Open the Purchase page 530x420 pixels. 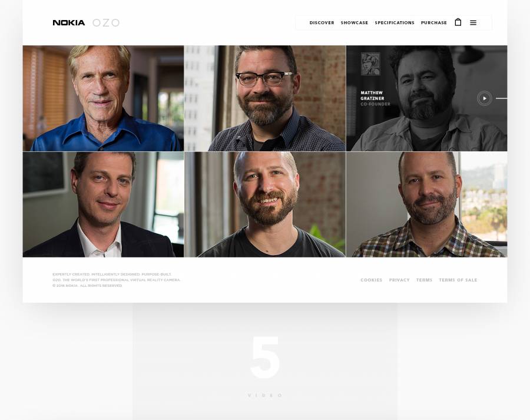pyautogui.click(x=433, y=22)
